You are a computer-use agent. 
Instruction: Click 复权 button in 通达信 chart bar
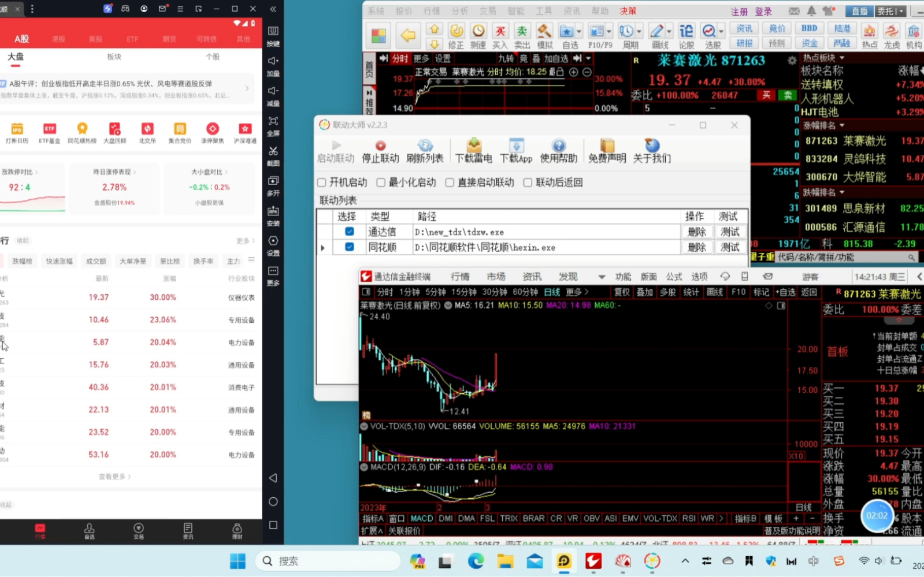coord(622,292)
